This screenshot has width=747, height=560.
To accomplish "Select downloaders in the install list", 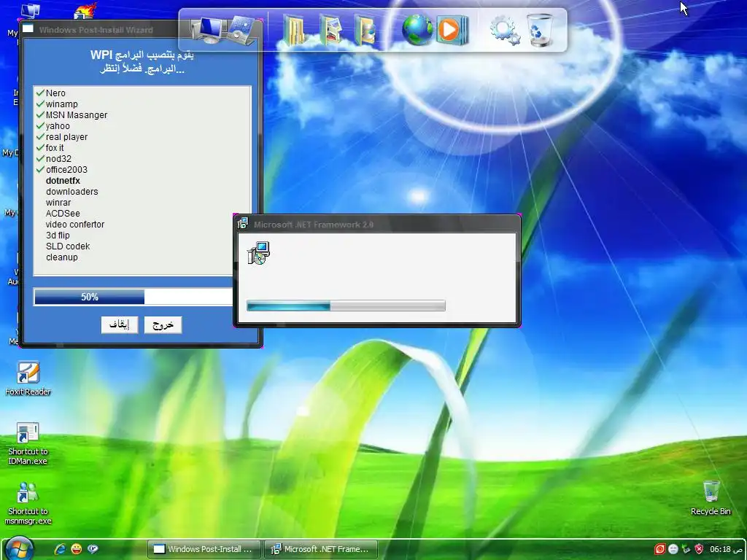I will [72, 192].
